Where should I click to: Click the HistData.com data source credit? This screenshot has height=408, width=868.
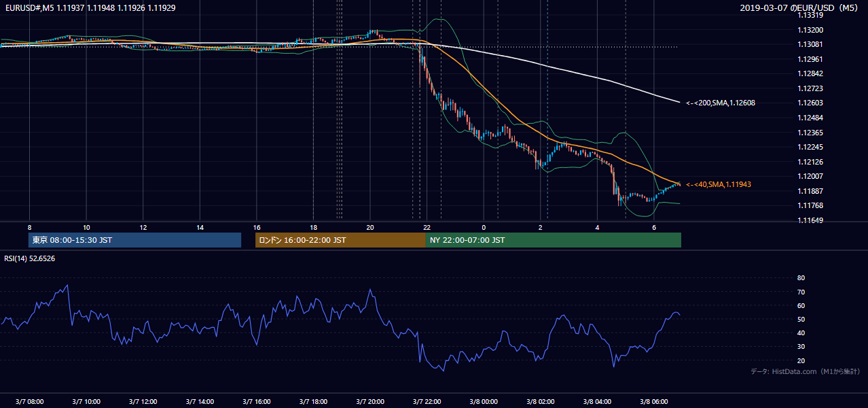point(806,371)
